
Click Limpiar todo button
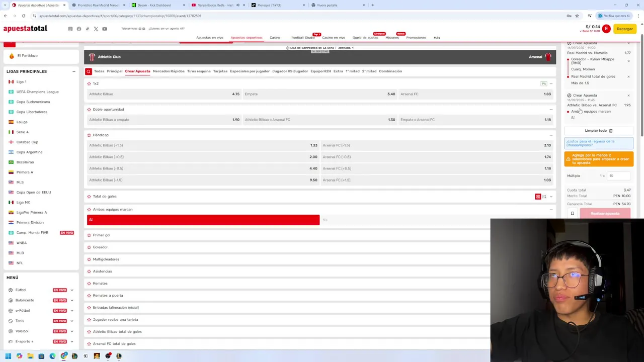[x=599, y=131]
